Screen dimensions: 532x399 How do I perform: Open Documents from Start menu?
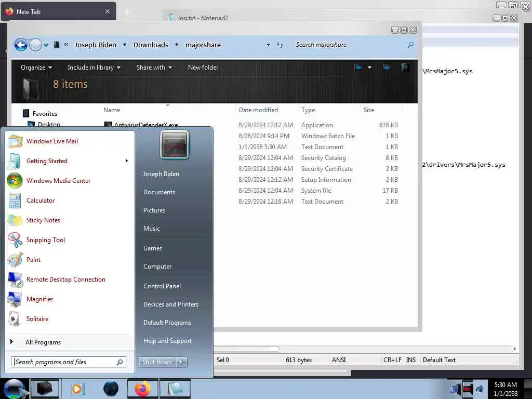[x=159, y=192]
